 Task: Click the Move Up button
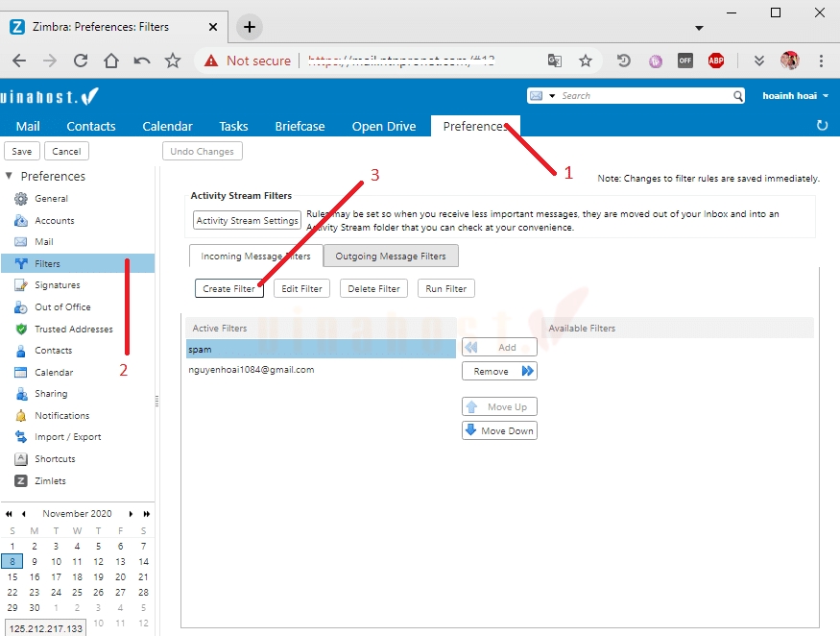(x=499, y=406)
